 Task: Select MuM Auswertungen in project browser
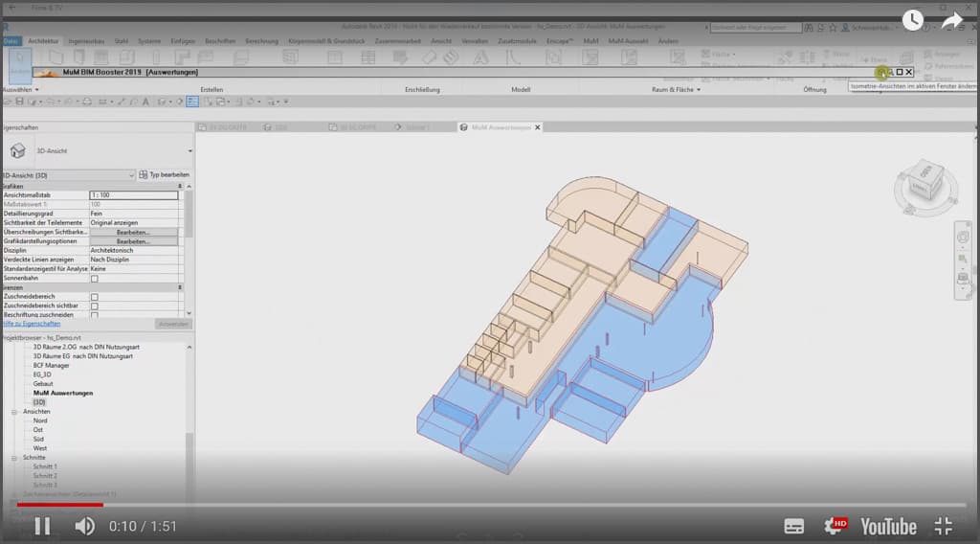(x=63, y=394)
